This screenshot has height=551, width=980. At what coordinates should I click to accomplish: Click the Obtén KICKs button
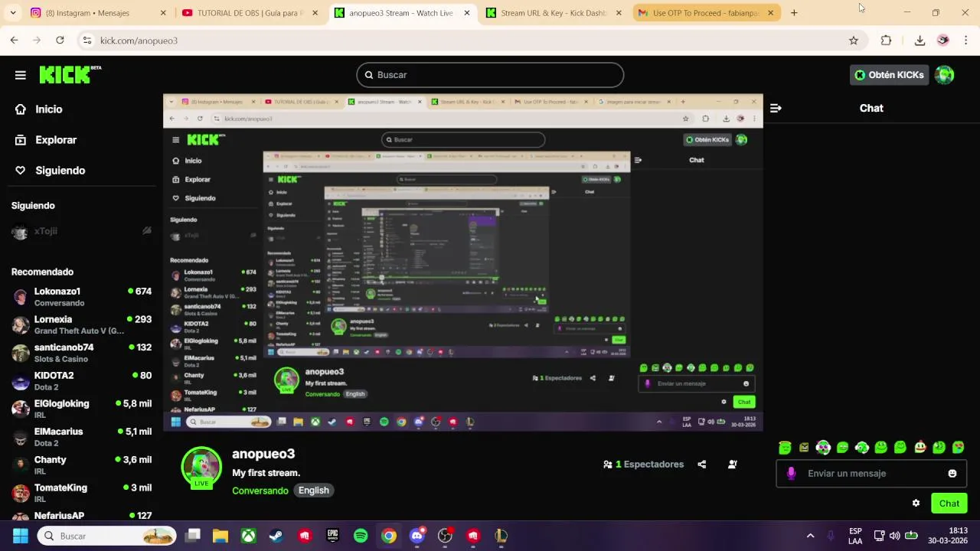pyautogui.click(x=889, y=75)
